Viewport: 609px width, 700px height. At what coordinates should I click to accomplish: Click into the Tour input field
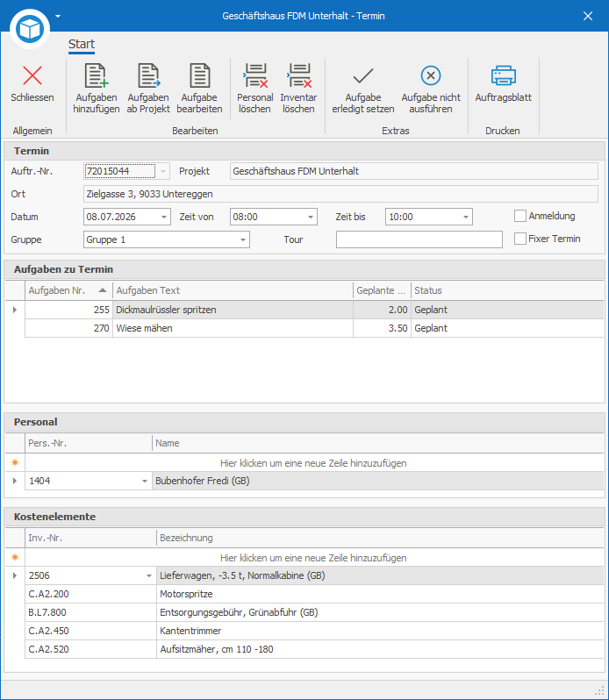point(419,239)
